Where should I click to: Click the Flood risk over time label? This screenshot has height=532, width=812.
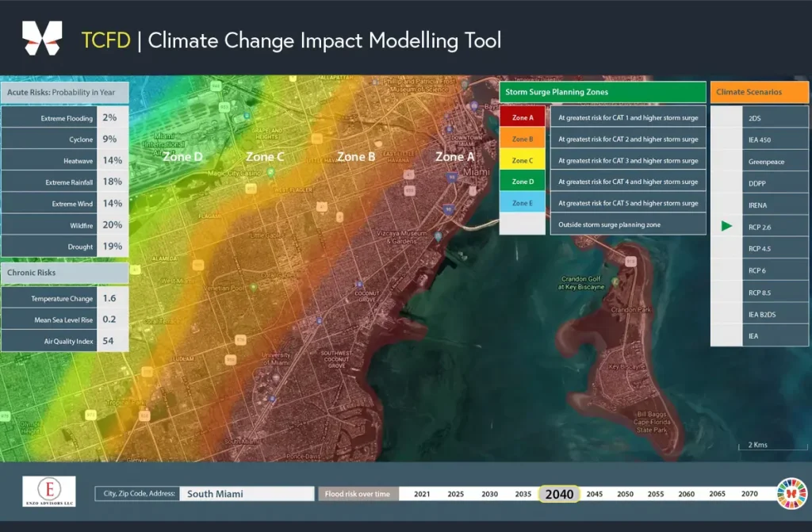pos(358,494)
